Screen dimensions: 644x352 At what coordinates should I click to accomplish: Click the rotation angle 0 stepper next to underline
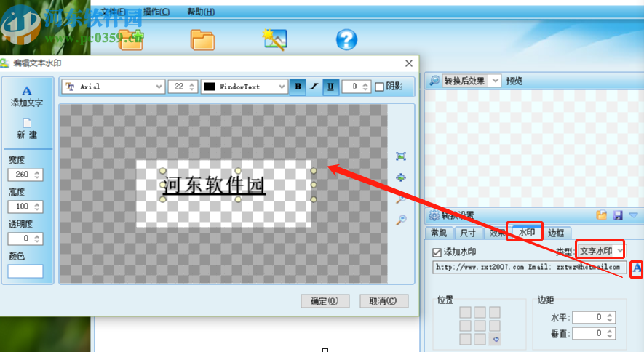point(357,87)
